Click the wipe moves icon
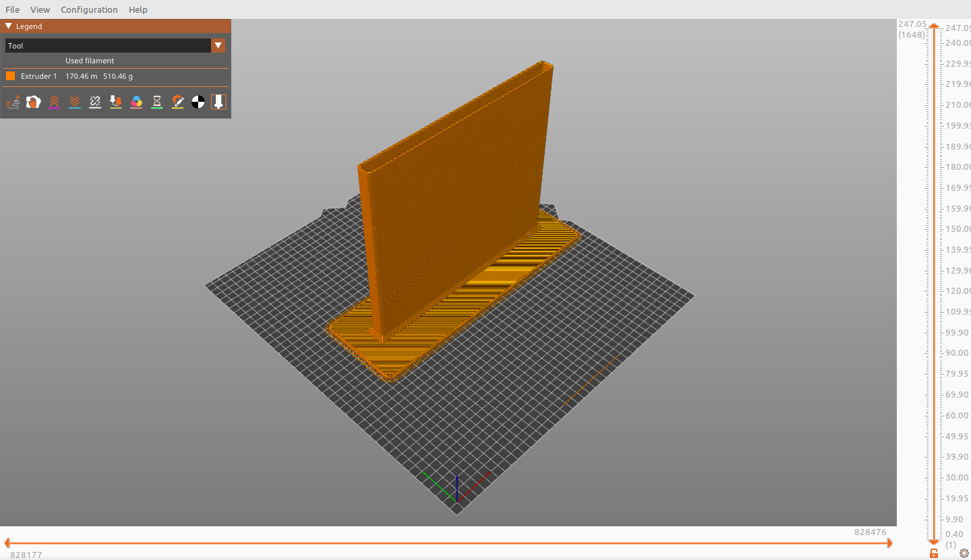Image resolution: width=971 pixels, height=560 pixels. pyautogui.click(x=33, y=102)
